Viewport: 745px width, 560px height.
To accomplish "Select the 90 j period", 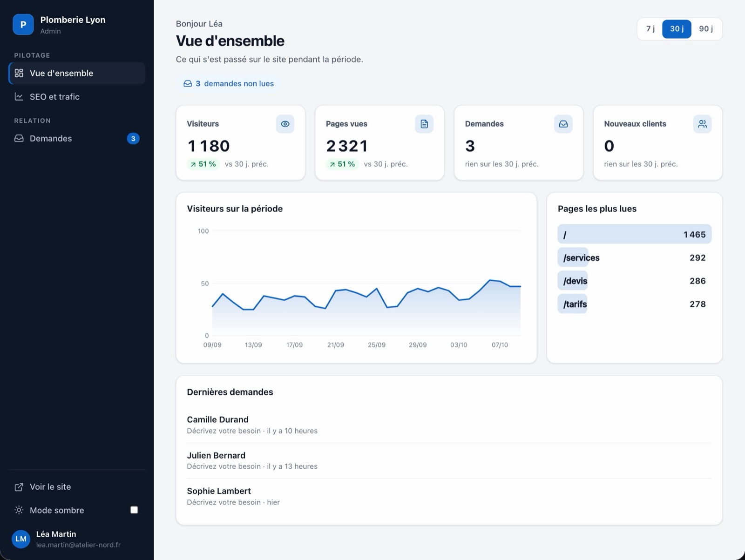I will tap(706, 29).
